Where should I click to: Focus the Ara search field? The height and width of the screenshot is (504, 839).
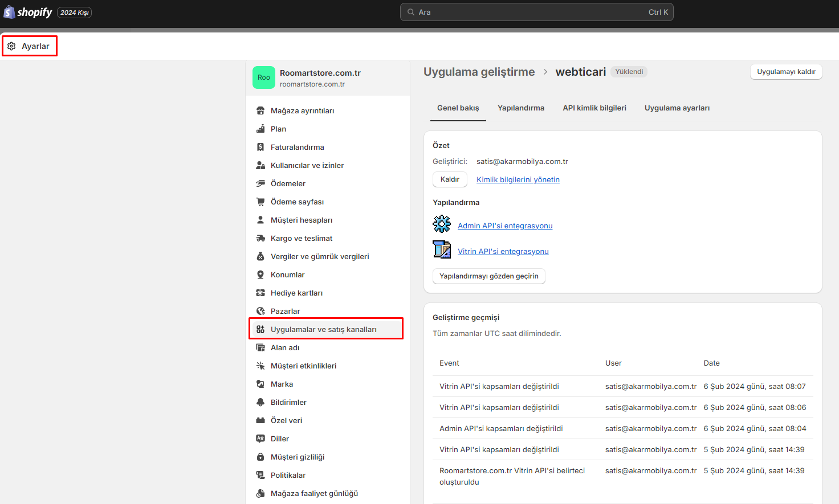pos(536,12)
